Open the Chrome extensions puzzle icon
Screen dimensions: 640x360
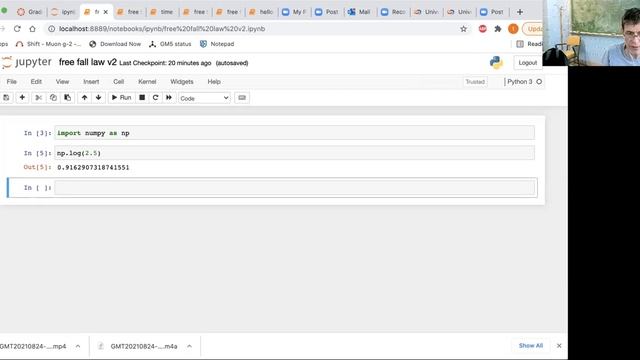(x=498, y=29)
